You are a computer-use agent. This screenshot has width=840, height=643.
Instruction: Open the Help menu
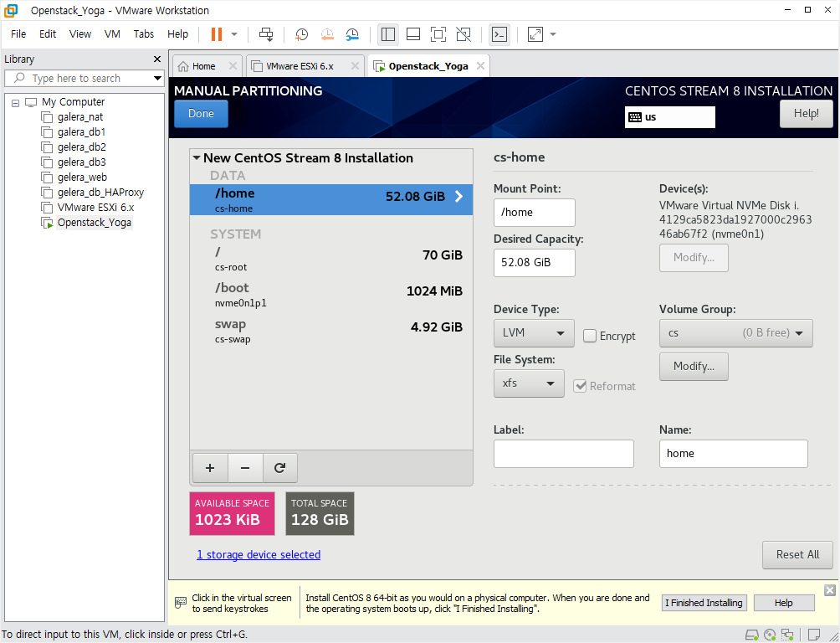(x=177, y=33)
